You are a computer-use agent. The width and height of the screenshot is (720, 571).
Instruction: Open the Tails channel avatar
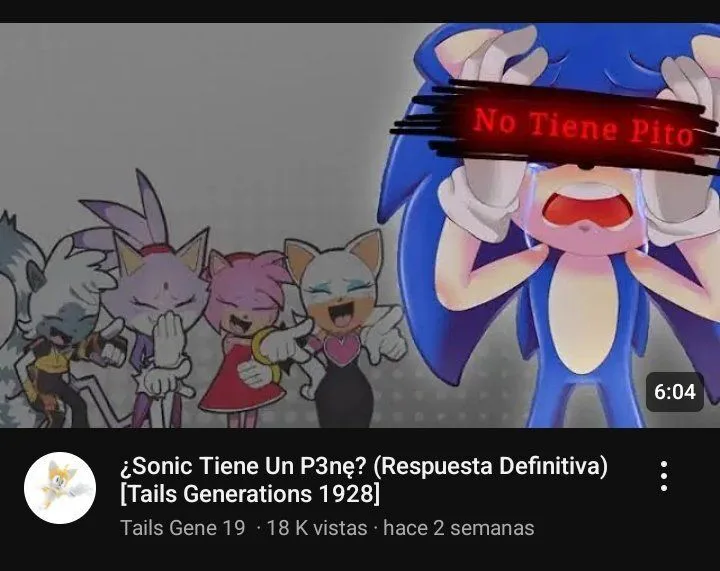click(x=60, y=488)
